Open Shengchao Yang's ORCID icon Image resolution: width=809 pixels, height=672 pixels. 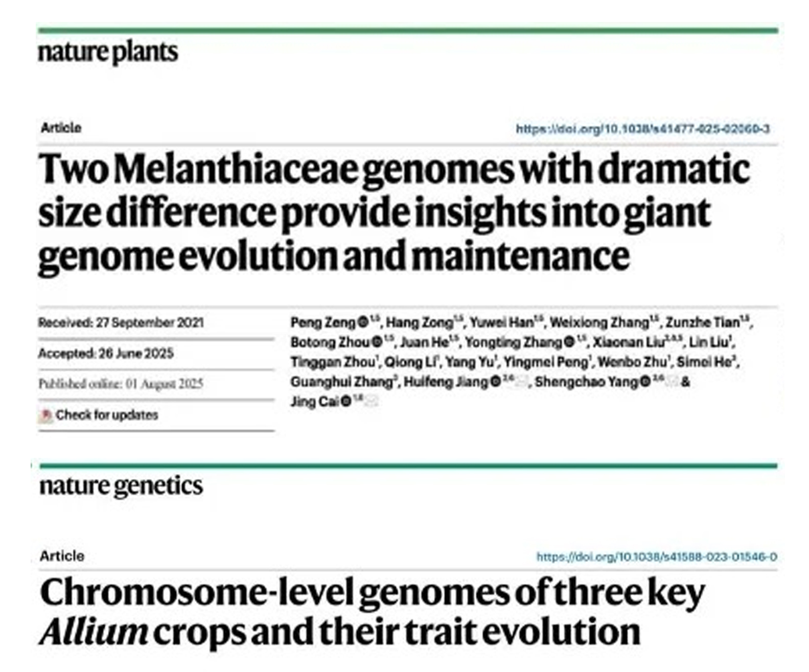click(645, 382)
